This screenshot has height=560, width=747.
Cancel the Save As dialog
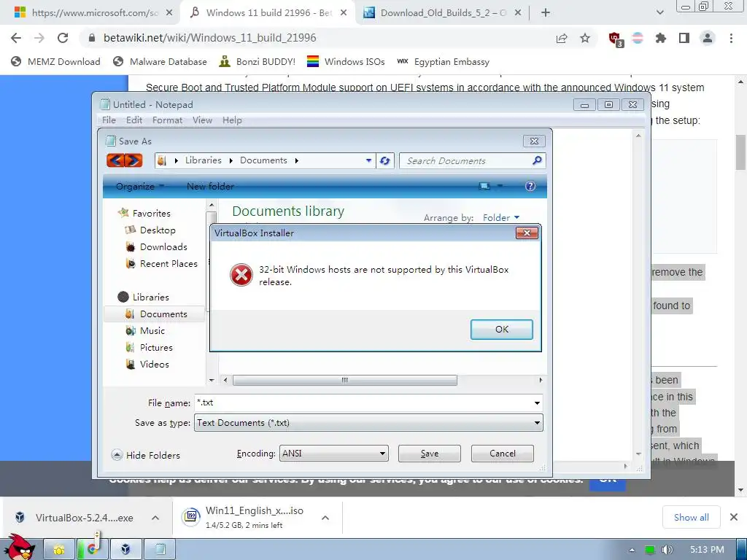[x=502, y=454]
